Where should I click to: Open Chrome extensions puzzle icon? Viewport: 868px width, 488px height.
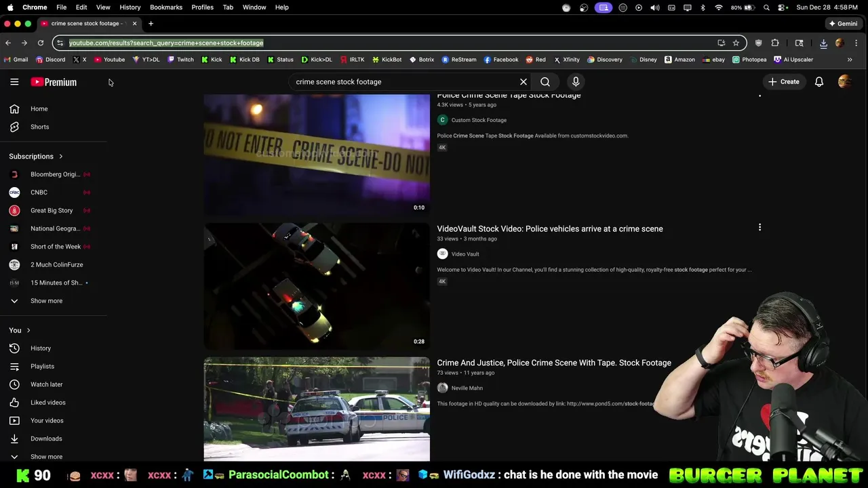775,43
